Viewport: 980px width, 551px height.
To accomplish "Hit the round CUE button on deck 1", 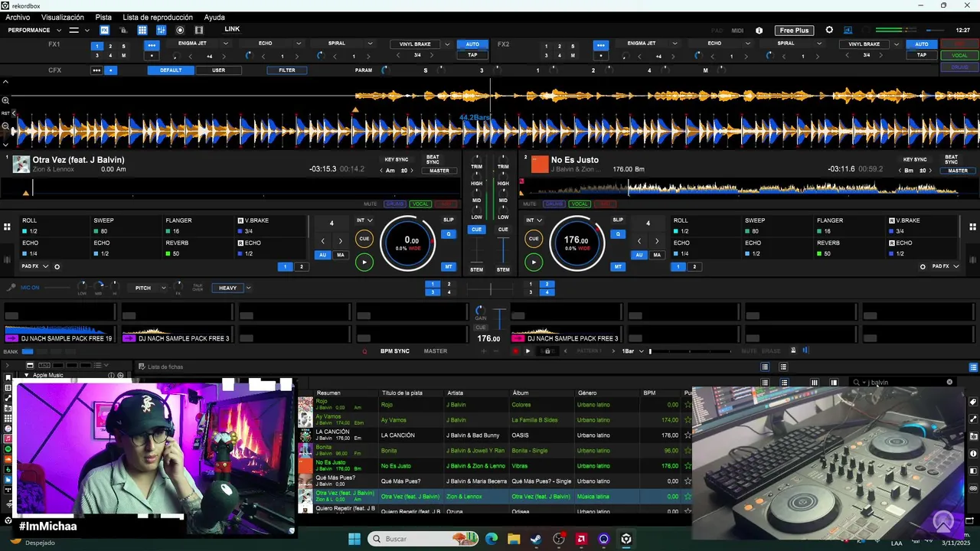I will coord(364,239).
